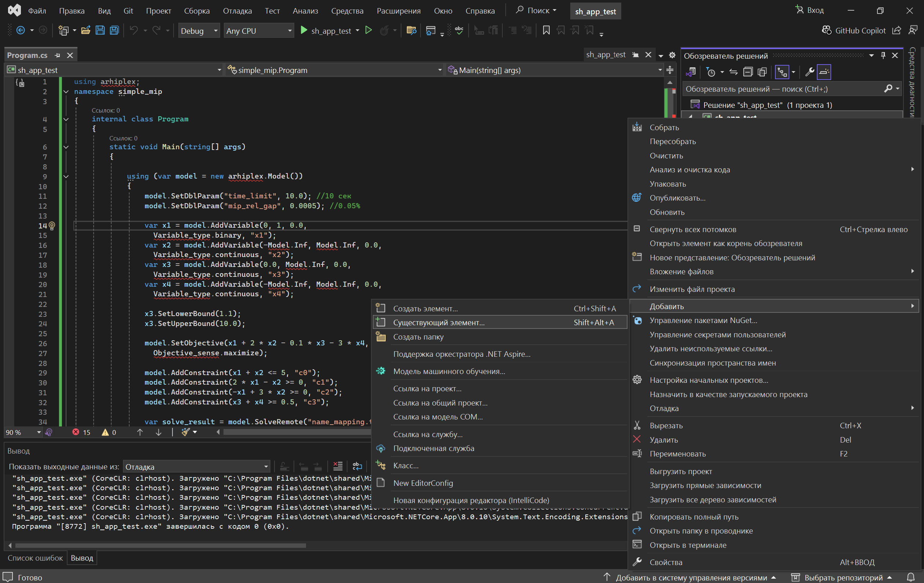Toggle Preview Selected Items button
Screen dimensions: 924x583
824,72
